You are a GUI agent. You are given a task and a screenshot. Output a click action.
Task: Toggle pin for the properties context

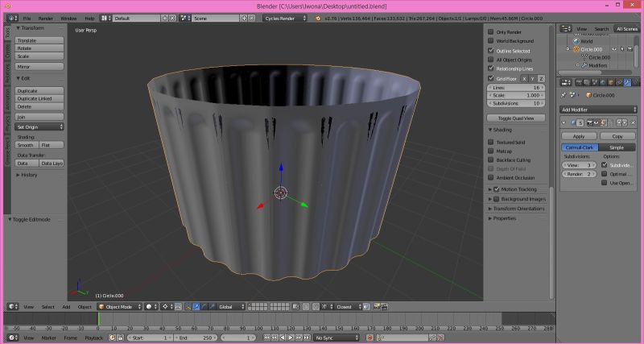coord(563,95)
